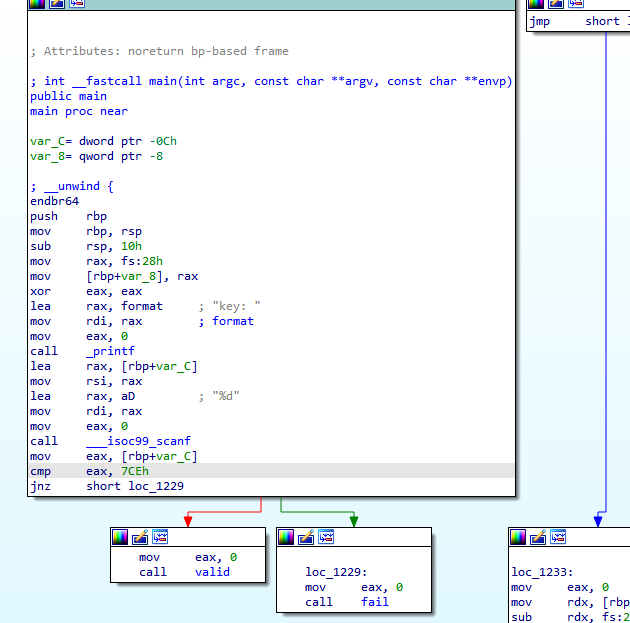
Task: Click the blue edge leading to loc_1233 block
Action: tap(605, 273)
